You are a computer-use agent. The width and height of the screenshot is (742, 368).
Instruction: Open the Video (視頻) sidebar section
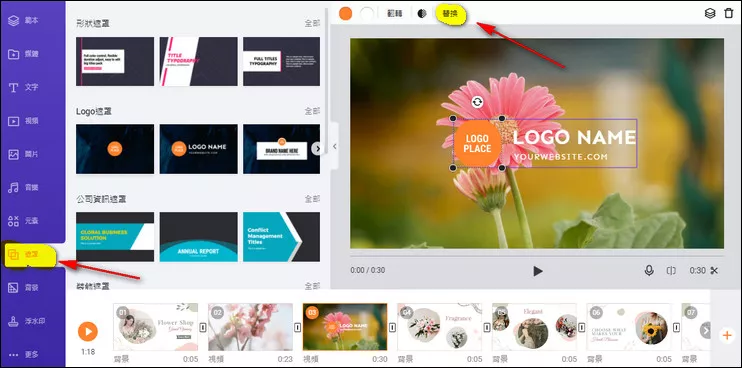coord(24,121)
